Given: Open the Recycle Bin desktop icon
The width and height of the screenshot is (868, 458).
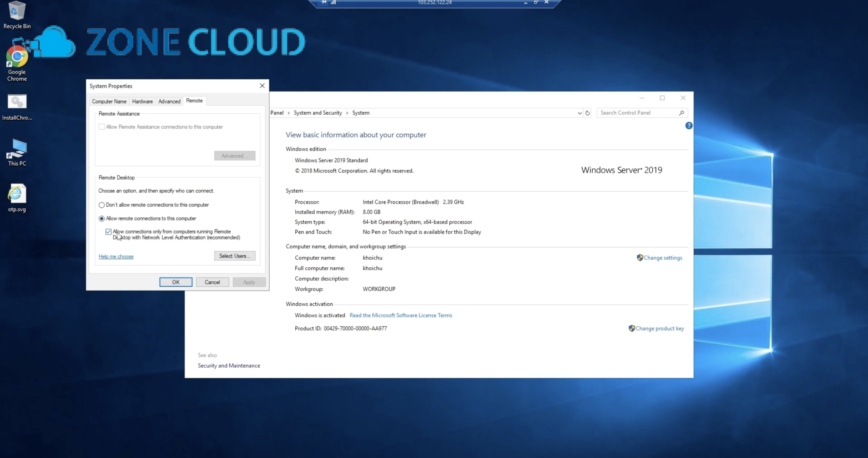Looking at the screenshot, I should [x=17, y=15].
